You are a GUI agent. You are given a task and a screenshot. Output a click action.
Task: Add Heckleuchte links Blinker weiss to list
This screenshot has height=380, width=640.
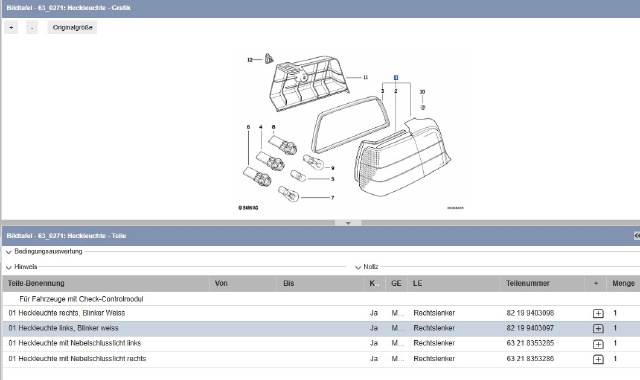click(x=598, y=329)
